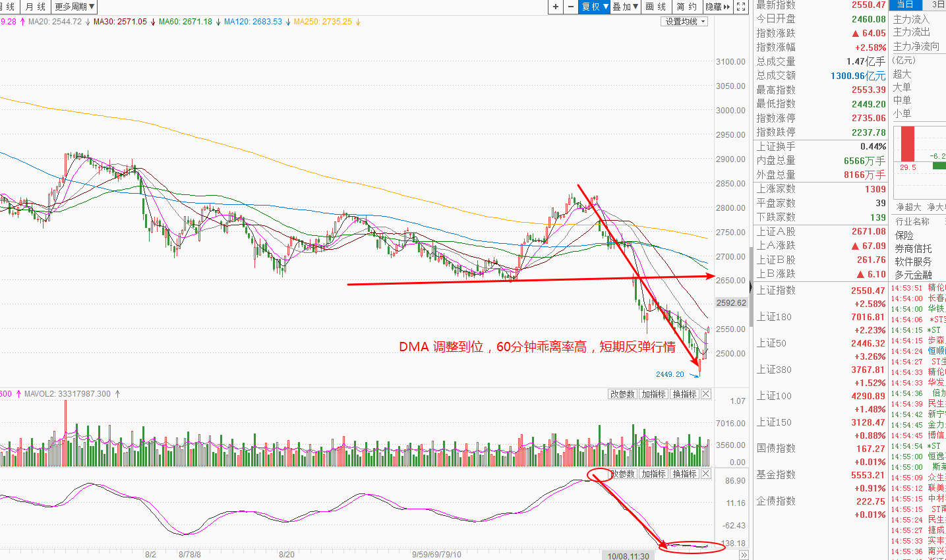Click the MA20: 2544.72 label

pyautogui.click(x=55, y=22)
